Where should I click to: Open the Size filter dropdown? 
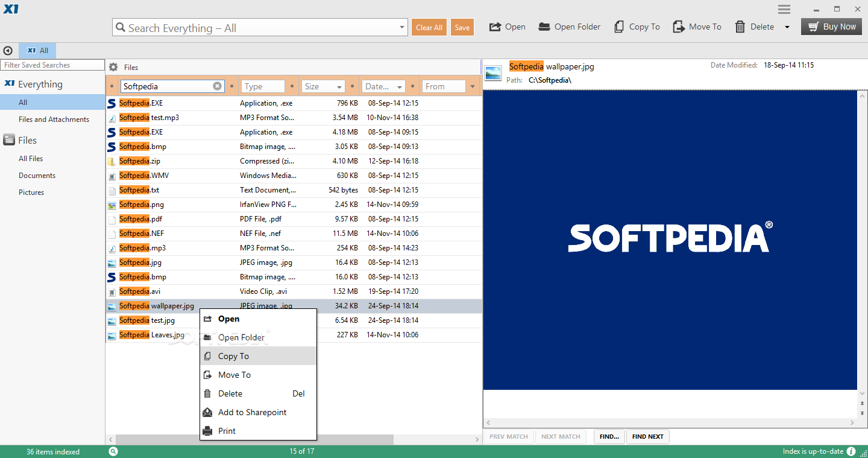340,87
